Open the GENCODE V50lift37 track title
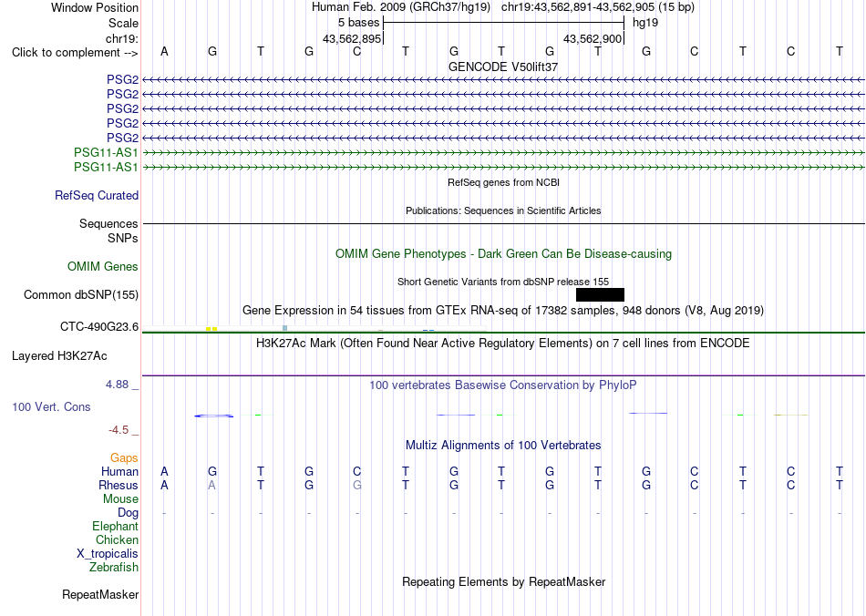The image size is (866, 616). coord(503,67)
